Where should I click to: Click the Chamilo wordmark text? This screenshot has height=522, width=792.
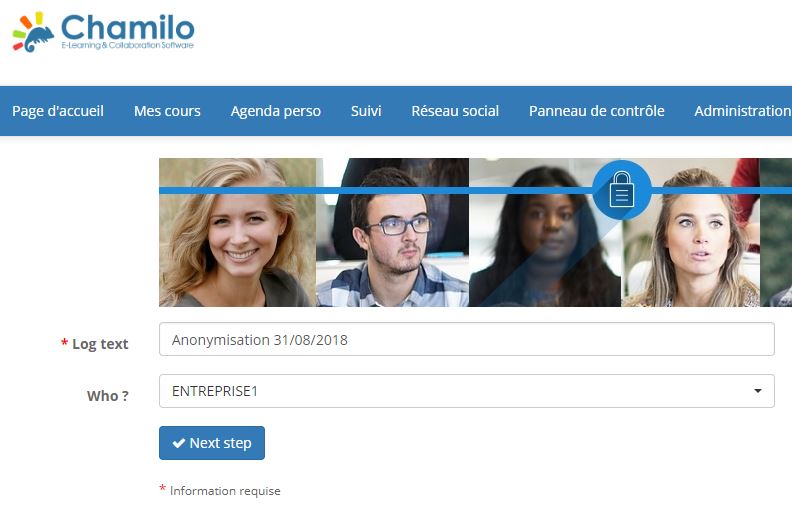(x=128, y=27)
